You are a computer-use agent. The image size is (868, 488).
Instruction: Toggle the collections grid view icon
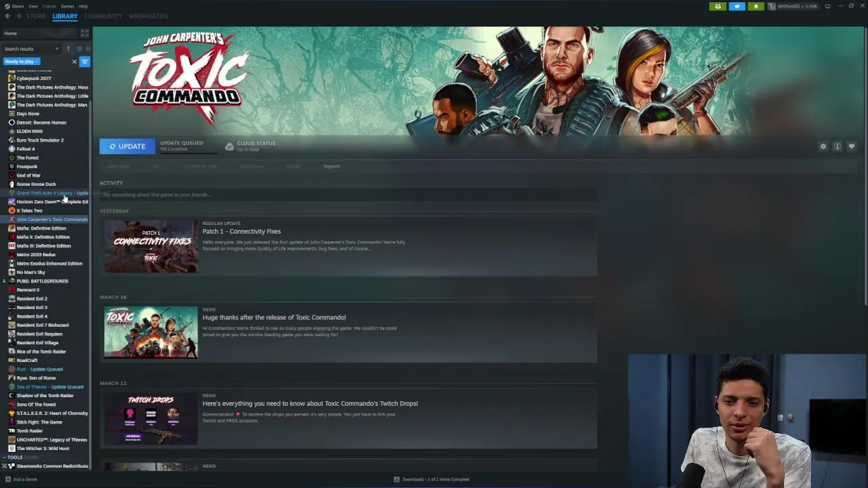tap(85, 33)
